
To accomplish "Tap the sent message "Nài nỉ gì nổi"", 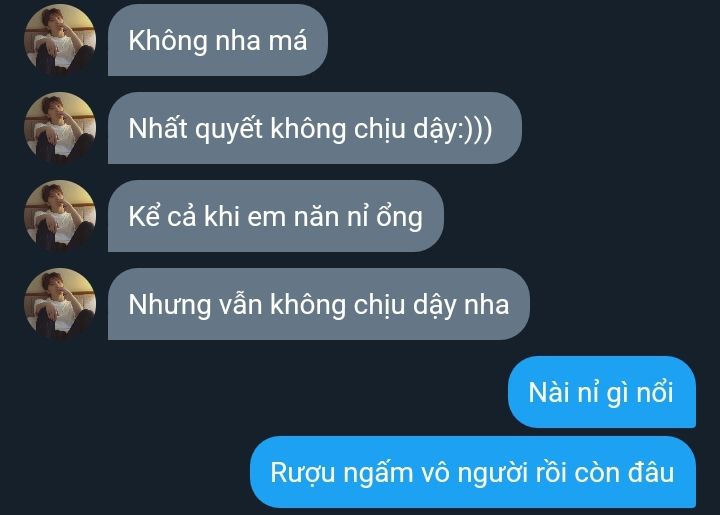I will pos(602,392).
